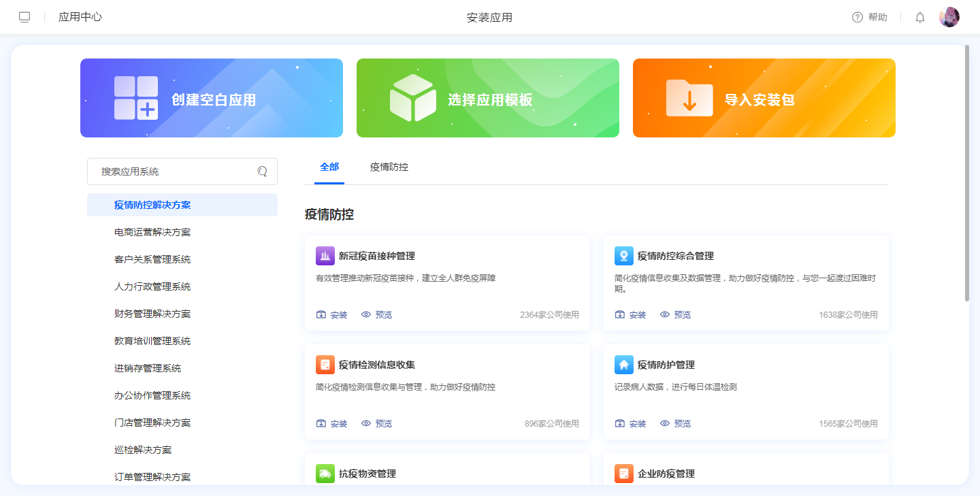
Task: Open help via the 帮助 button
Action: (870, 18)
